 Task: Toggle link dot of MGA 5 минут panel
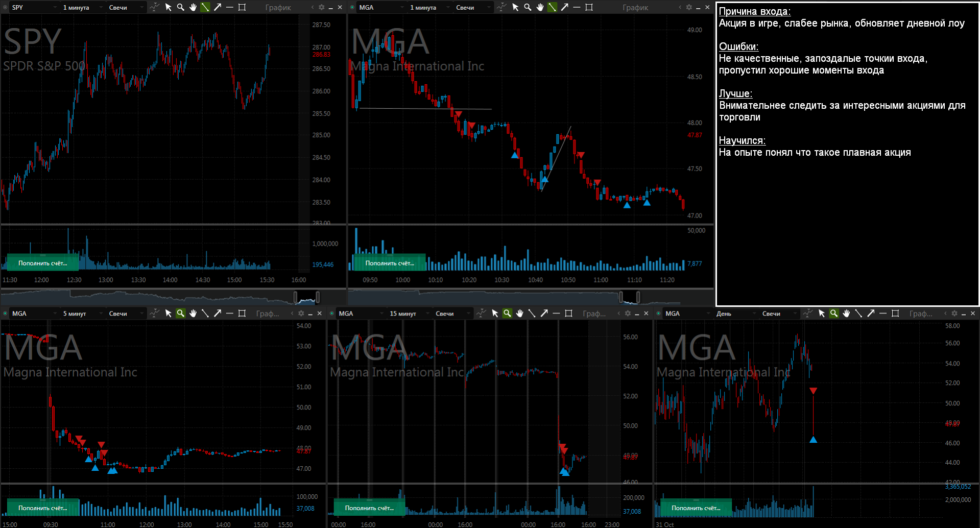(6, 313)
